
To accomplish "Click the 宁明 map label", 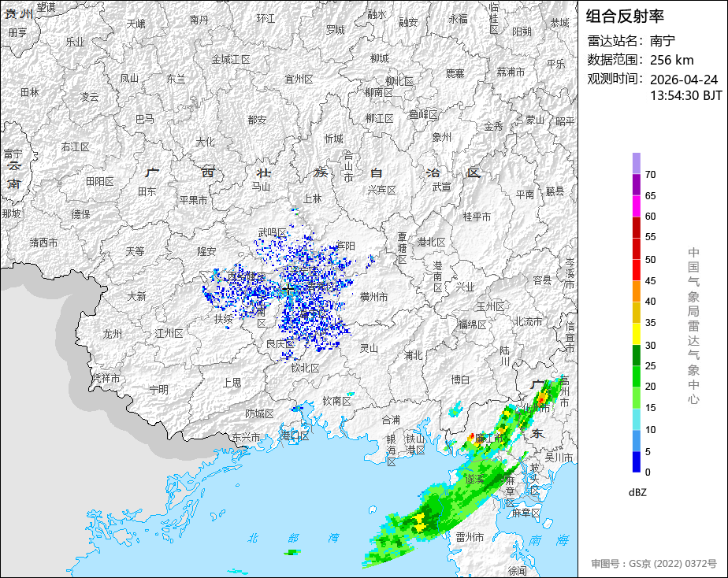I will 159,390.
